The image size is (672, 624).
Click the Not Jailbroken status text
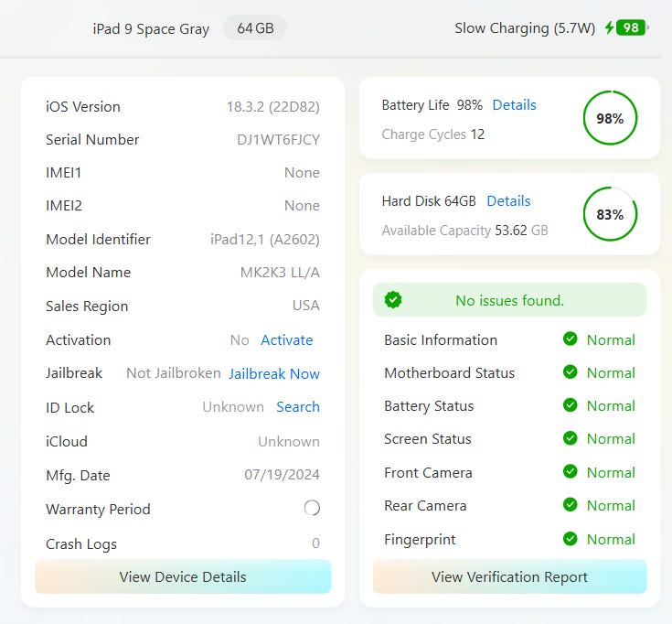pos(174,373)
